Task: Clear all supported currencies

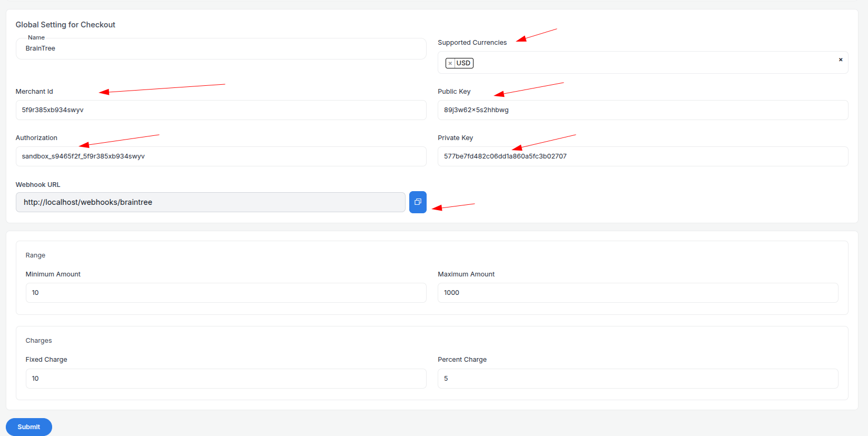Action: click(841, 60)
